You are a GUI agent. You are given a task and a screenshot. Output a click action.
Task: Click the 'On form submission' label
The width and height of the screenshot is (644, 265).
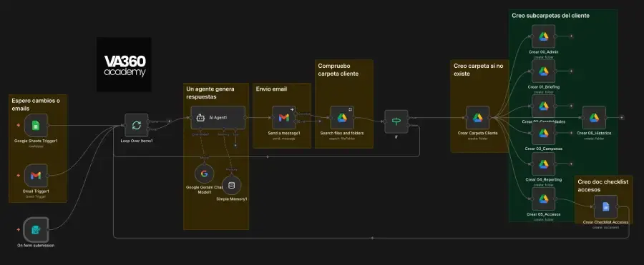(x=36, y=245)
